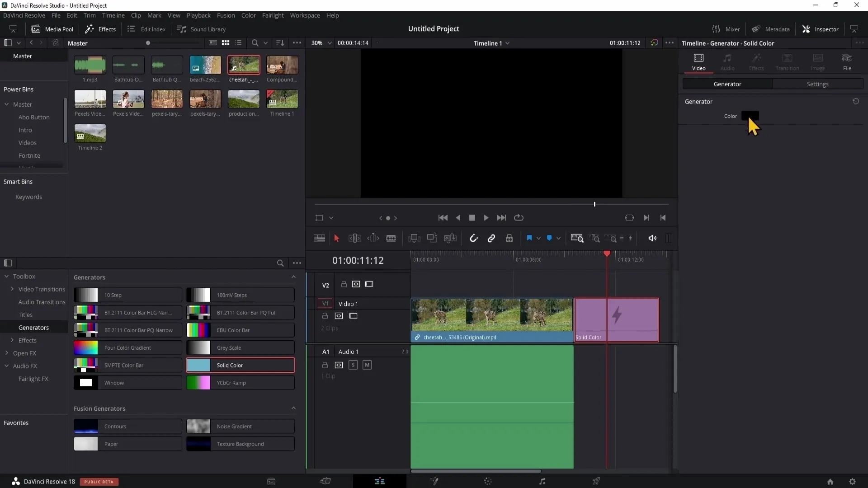The image size is (868, 488).
Task: Click the Razor/Blade edit tool icon
Action: coord(392,238)
